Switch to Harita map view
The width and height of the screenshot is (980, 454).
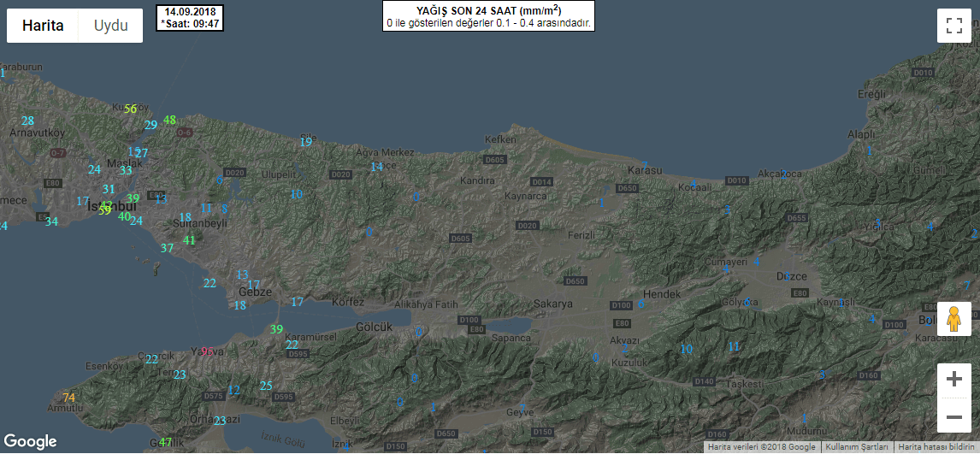coord(43,26)
